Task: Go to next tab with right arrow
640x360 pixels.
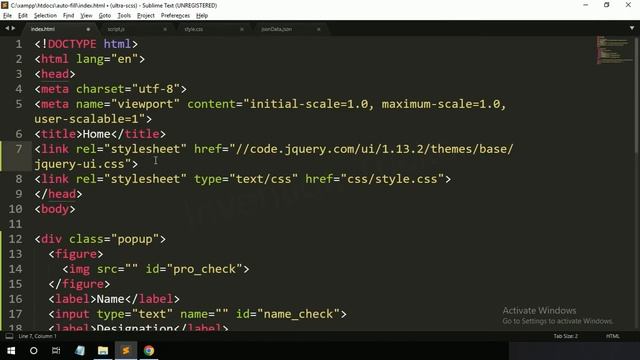Action: (13, 28)
